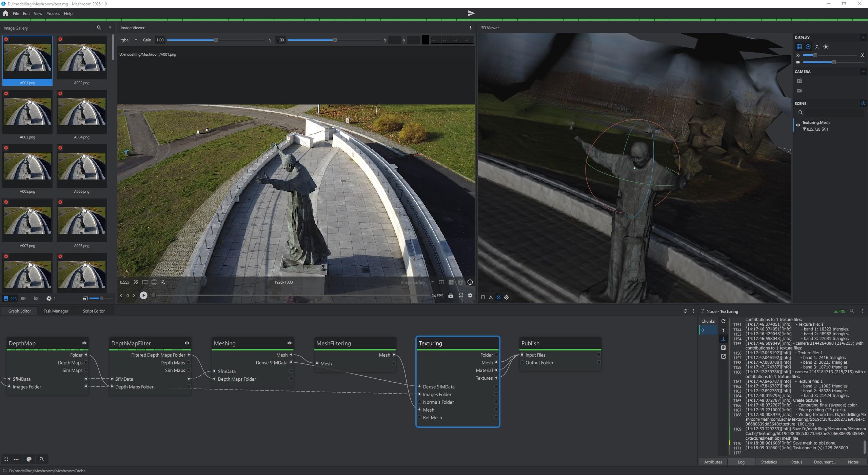Image resolution: width=868 pixels, height=475 pixels.
Task: Click the scroll-to-top log icon
Action: tap(723, 330)
